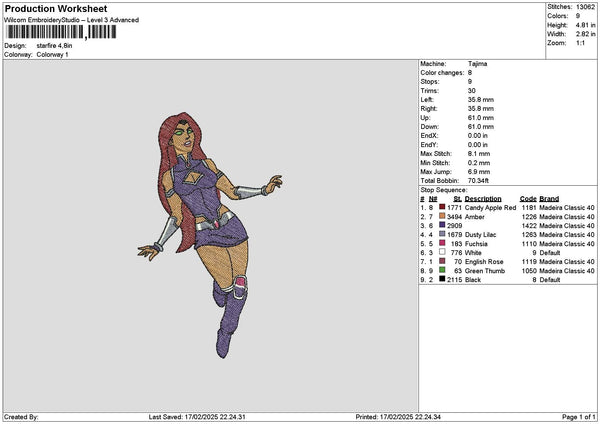Click the Description column header
This screenshot has height=424, width=600.
(482, 198)
